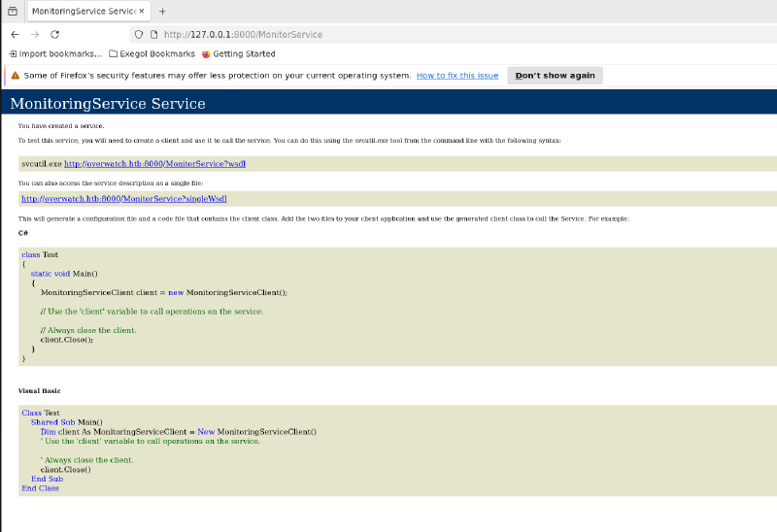Click the security warning triangle icon
Screen dimensions: 777x532
(15, 76)
